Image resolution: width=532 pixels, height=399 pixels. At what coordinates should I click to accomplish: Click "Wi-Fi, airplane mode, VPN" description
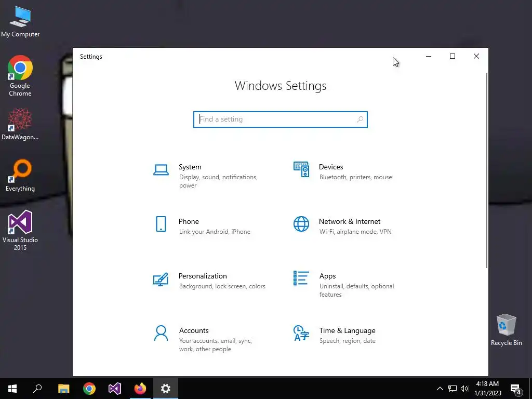coord(355,232)
